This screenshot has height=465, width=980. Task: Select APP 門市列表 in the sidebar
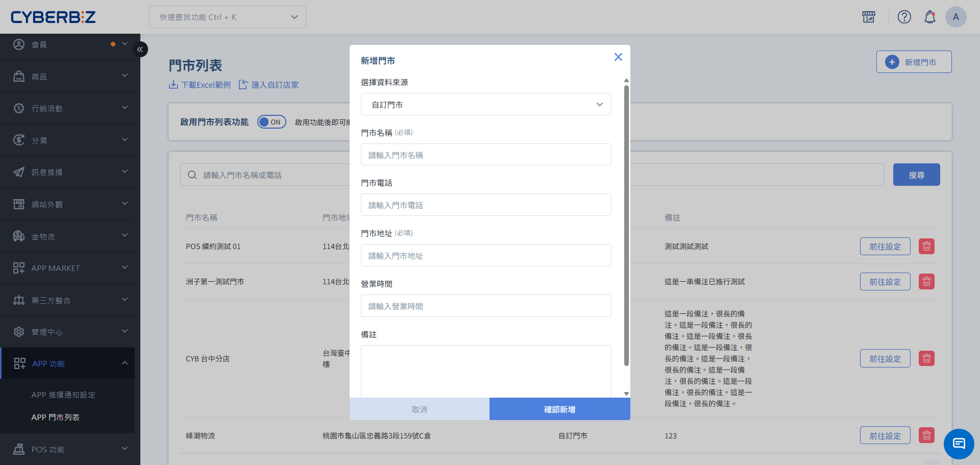56,417
